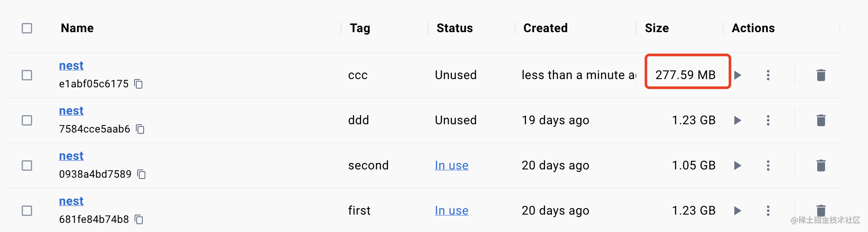Sort images by the Size column
This screenshot has height=232, width=868.
(657, 28)
